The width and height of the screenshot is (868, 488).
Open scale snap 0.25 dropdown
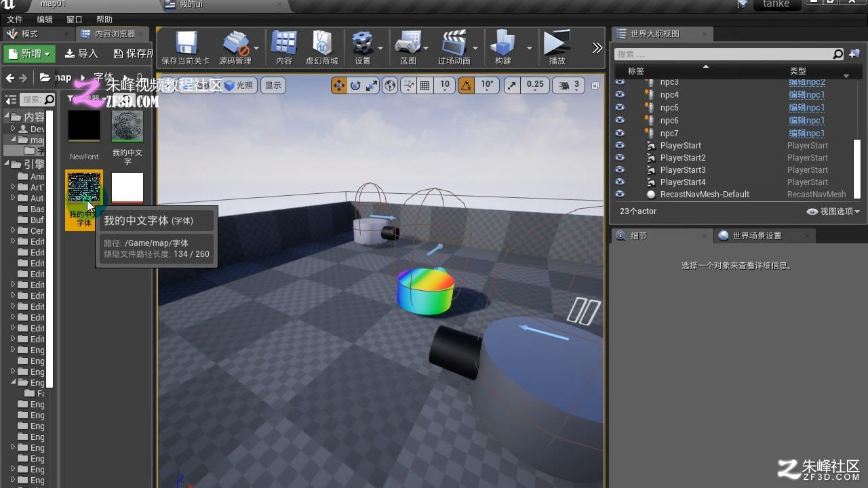tap(535, 85)
